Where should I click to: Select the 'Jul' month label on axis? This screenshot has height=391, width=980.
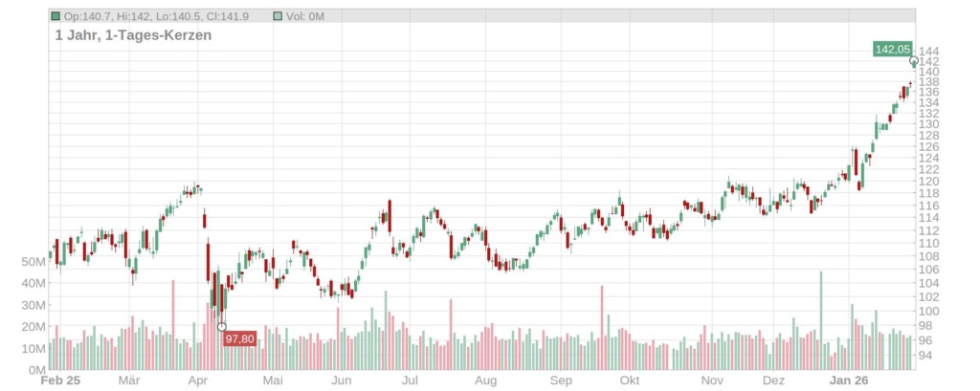point(411,380)
